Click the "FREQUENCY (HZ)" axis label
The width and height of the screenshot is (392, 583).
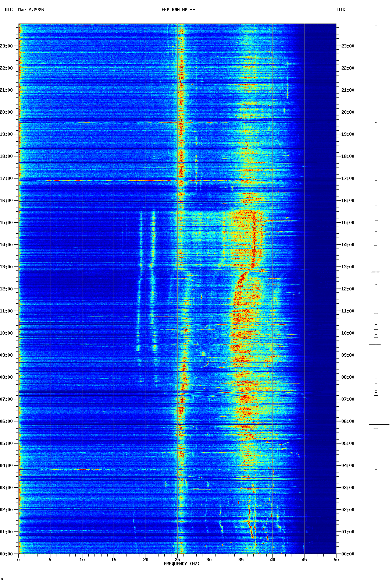click(182, 564)
